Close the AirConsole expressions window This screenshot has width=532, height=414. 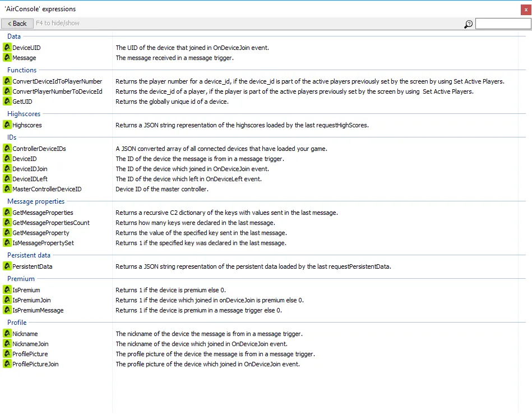(526, 10)
